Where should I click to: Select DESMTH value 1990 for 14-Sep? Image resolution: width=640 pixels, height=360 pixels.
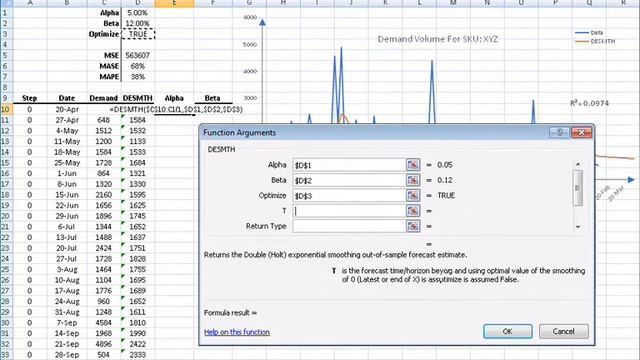click(x=138, y=333)
